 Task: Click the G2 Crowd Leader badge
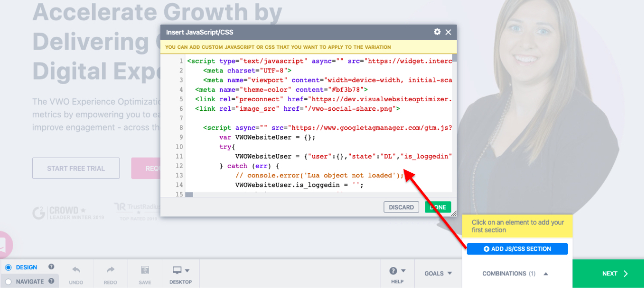coord(68,213)
